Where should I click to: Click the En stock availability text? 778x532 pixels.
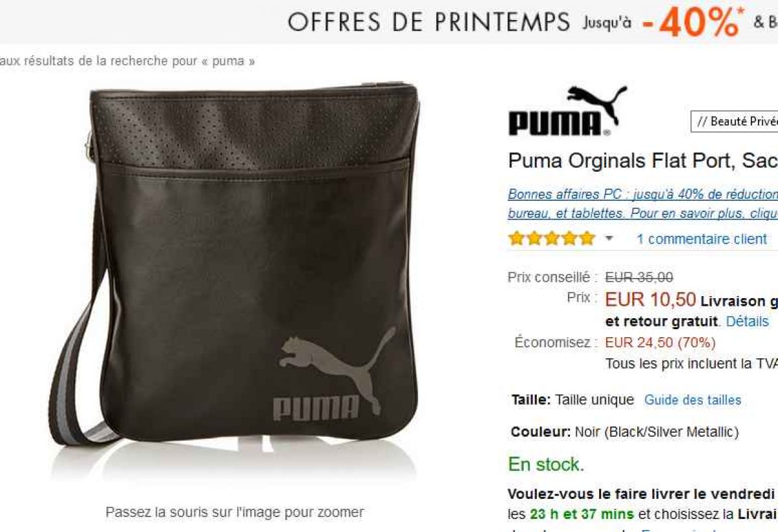pos(546,465)
